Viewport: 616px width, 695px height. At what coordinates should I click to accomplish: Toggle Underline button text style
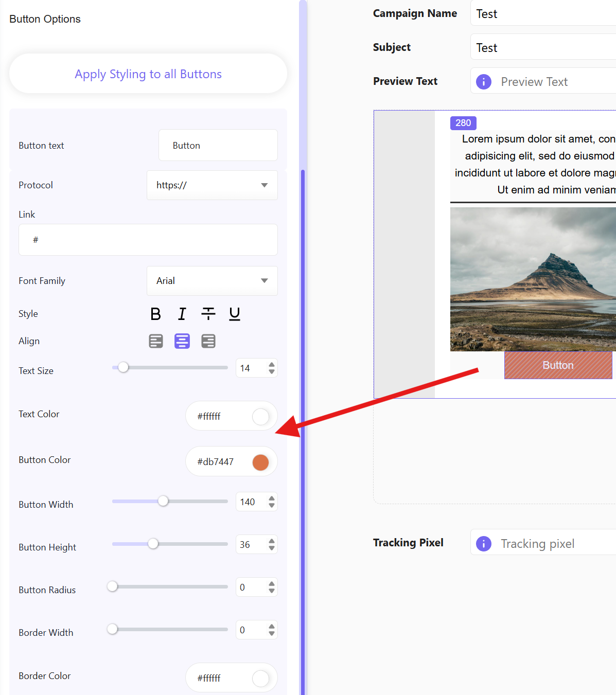click(235, 314)
